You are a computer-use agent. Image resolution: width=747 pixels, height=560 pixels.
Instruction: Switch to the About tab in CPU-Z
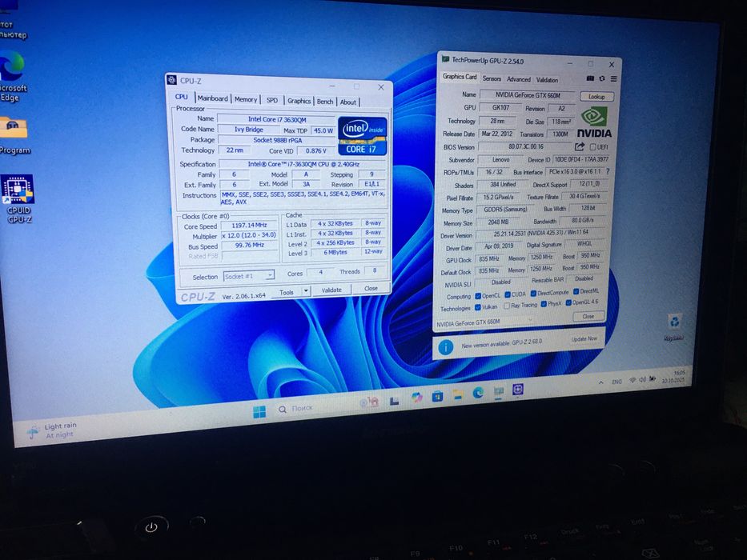point(348,102)
